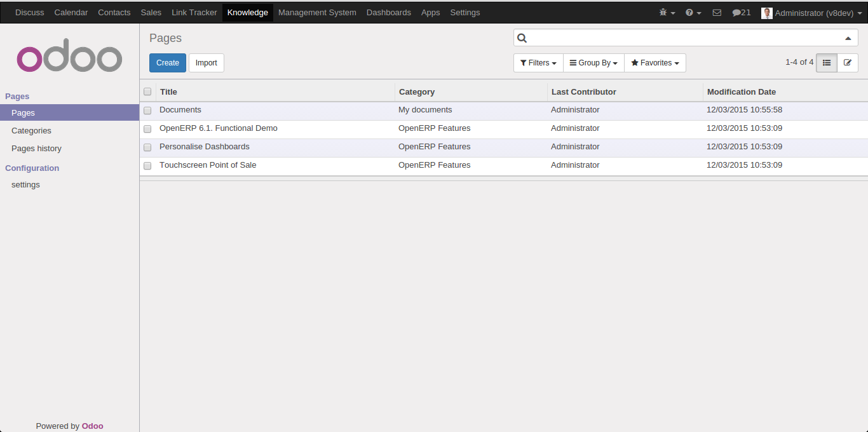Switch to form view icon
This screenshot has width=868, height=432.
848,63
